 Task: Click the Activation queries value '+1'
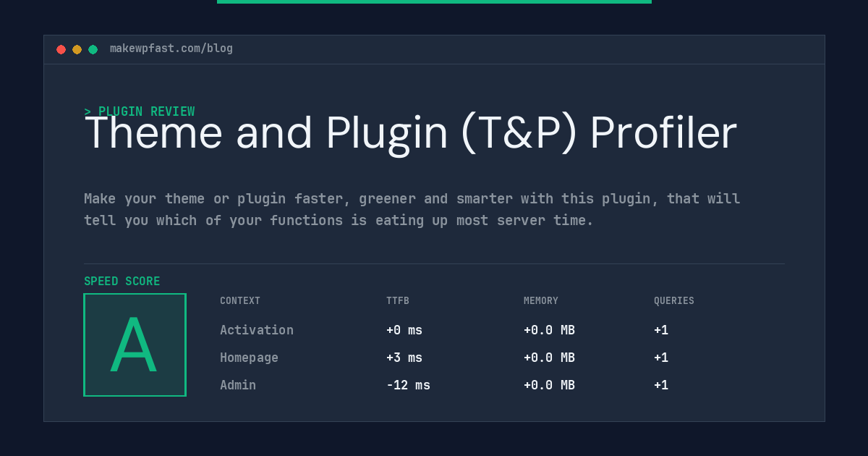coord(661,330)
